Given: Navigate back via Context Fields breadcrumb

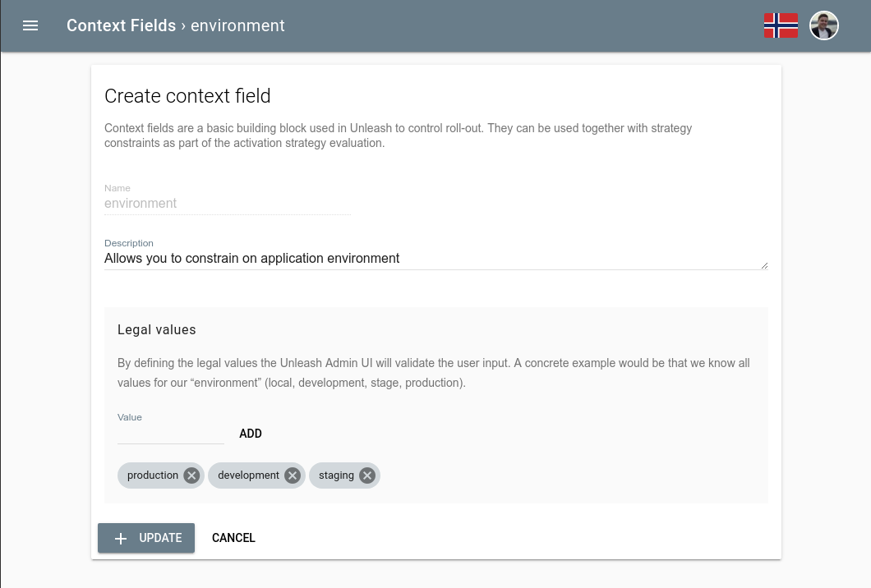Looking at the screenshot, I should 121,25.
